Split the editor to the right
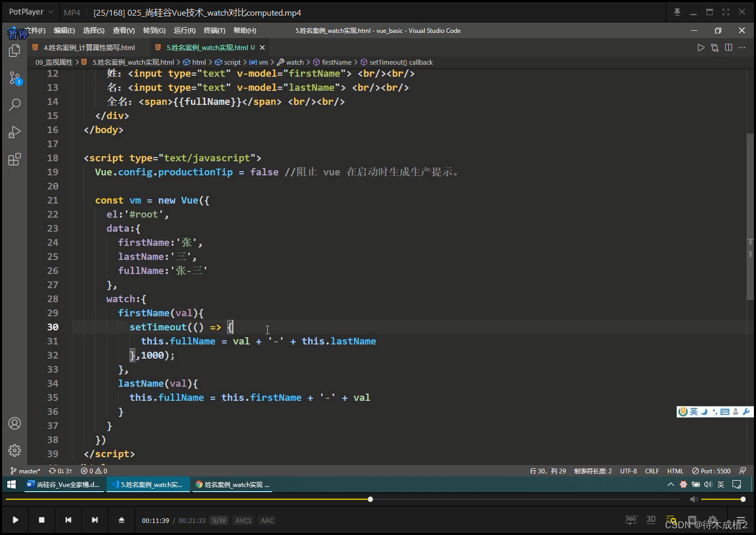The height and width of the screenshot is (535, 756). [x=728, y=47]
